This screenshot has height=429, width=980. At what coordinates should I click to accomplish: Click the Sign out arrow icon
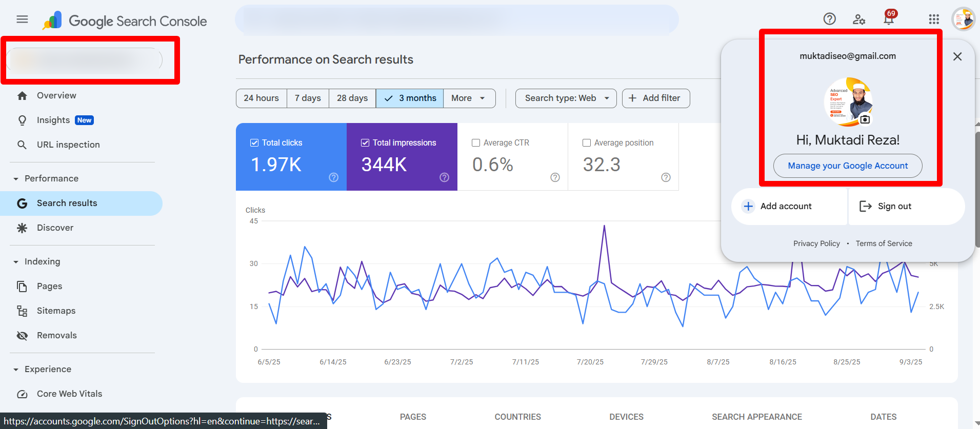coord(866,206)
